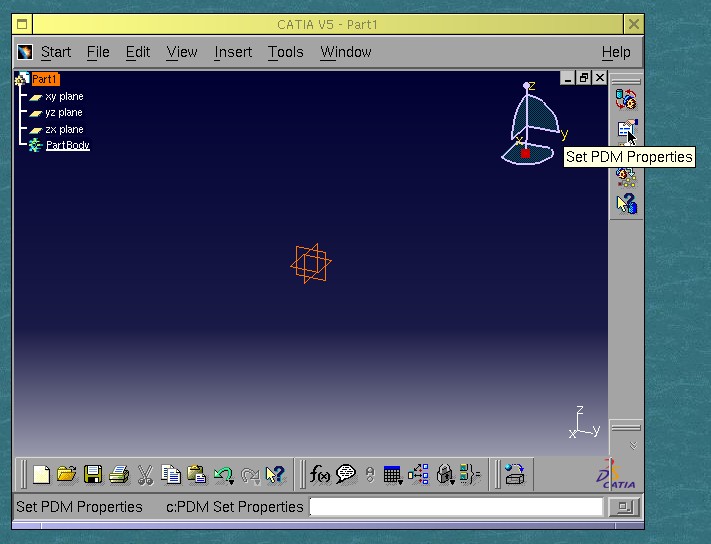Image resolution: width=711 pixels, height=544 pixels.
Task: Click the small greyed chain-link icon
Action: [x=370, y=475]
